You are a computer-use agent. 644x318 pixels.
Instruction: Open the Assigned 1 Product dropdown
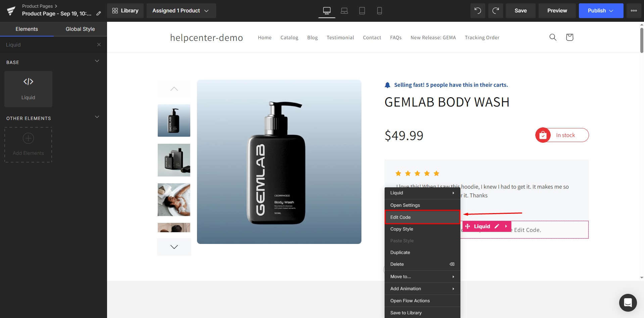(x=181, y=11)
